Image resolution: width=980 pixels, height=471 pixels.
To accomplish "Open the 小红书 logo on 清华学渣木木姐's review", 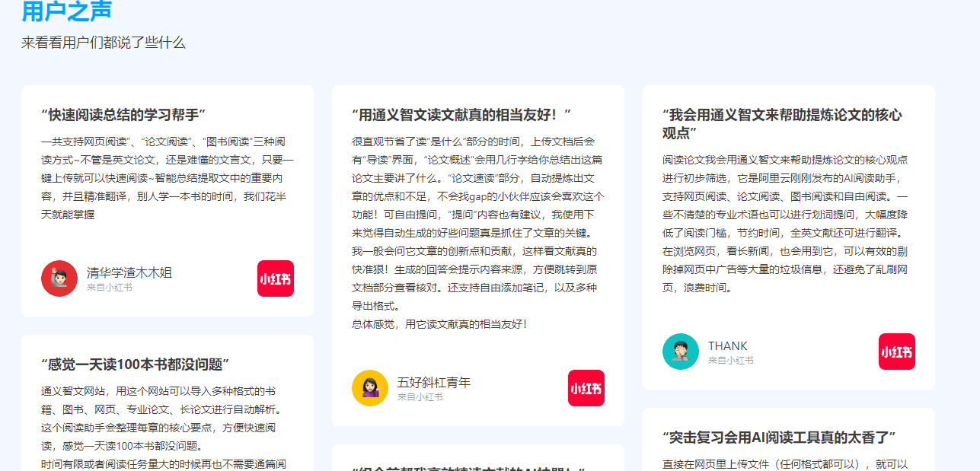I will [x=276, y=278].
